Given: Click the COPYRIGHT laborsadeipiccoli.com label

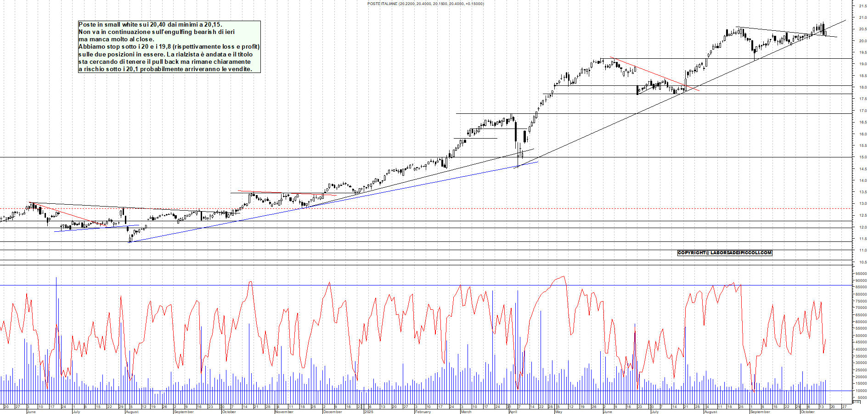Looking at the screenshot, I should (724, 253).
